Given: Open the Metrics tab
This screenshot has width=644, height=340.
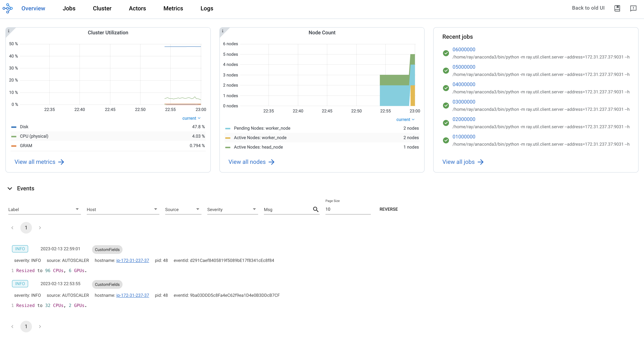Looking at the screenshot, I should click(173, 8).
